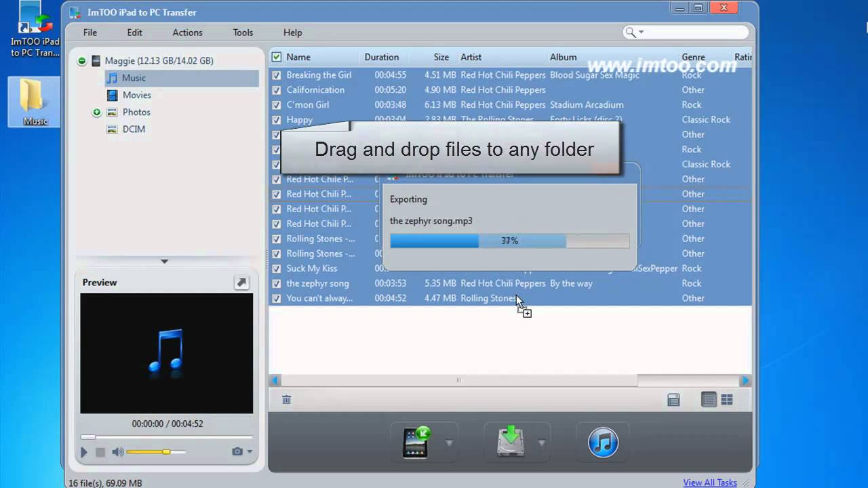Screen dimensions: 868x488
Task: Open the Actions menu
Action: click(187, 33)
